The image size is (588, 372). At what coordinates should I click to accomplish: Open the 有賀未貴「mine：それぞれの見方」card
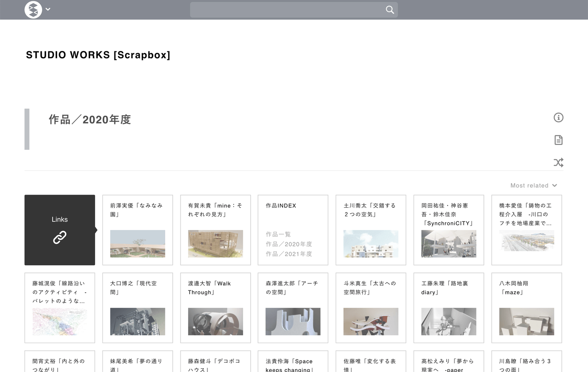point(216,230)
